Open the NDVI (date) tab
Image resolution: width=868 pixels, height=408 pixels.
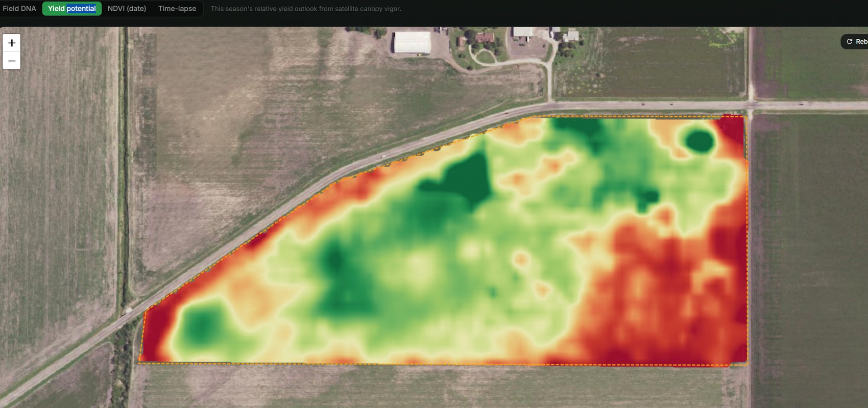pyautogui.click(x=127, y=9)
